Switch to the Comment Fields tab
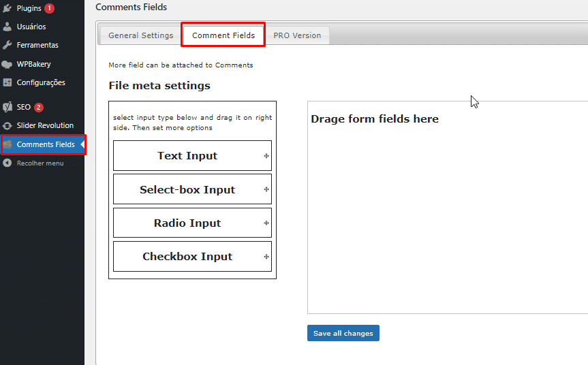 pyautogui.click(x=223, y=35)
